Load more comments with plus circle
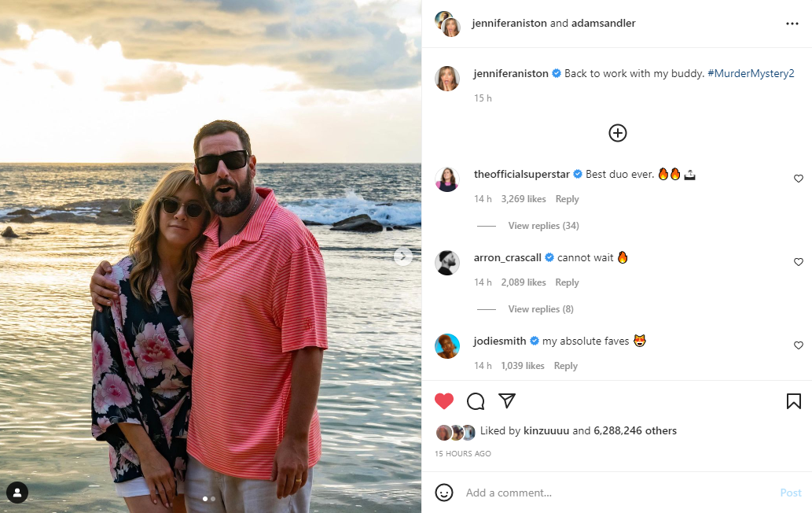This screenshot has height=513, width=812. click(618, 133)
